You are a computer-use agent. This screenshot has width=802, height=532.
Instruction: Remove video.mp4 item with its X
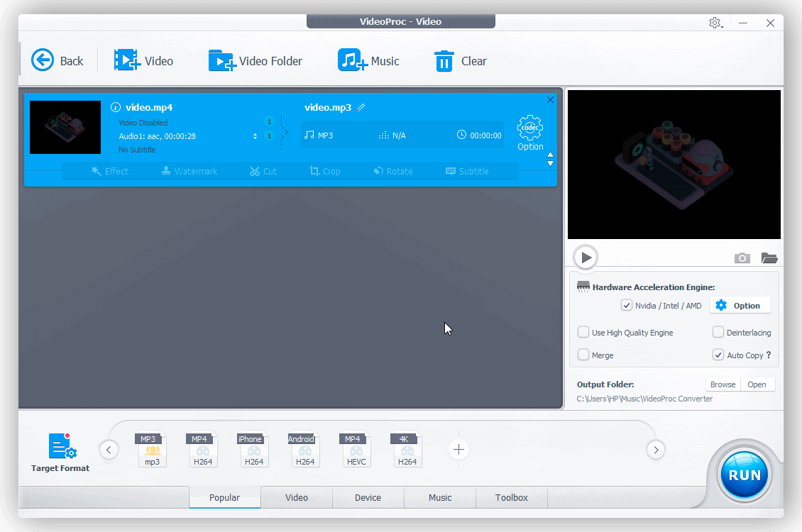(x=550, y=99)
